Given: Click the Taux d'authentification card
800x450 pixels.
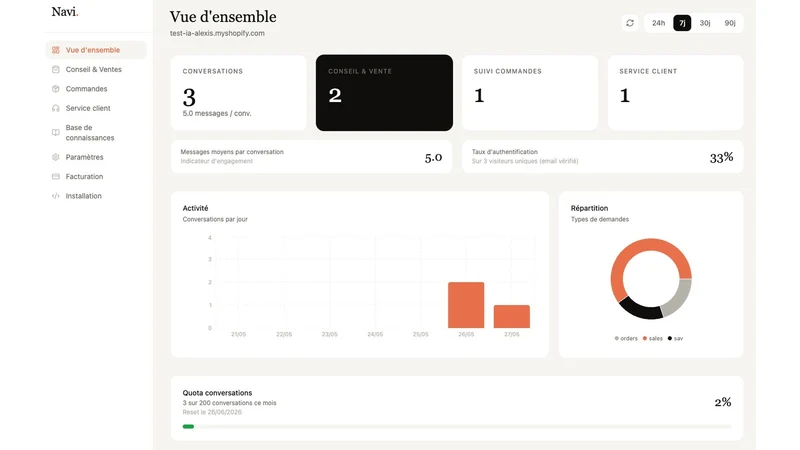Looking at the screenshot, I should pyautogui.click(x=603, y=157).
